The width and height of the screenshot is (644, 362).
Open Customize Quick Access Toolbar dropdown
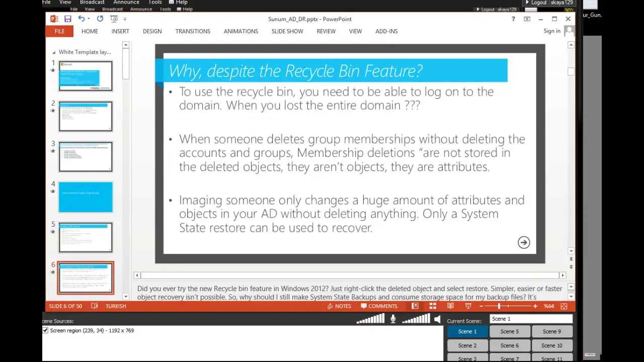tap(125, 19)
